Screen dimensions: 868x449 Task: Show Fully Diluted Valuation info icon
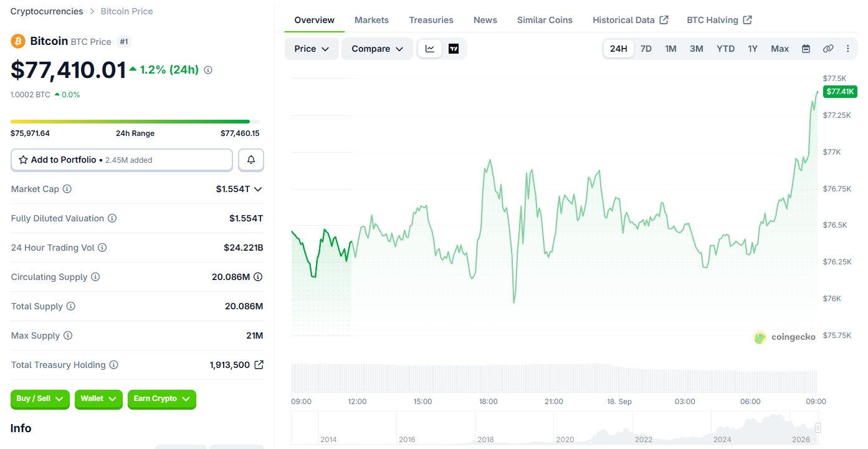(112, 218)
